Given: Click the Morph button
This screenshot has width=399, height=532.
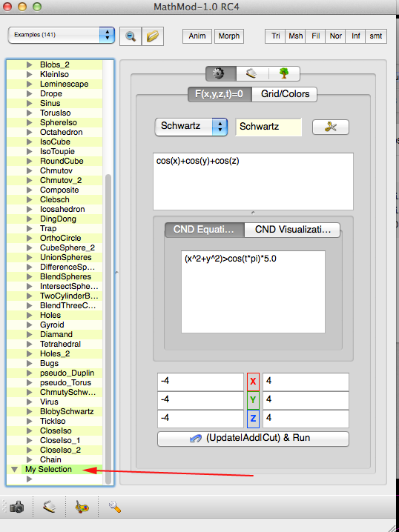Looking at the screenshot, I should point(229,36).
